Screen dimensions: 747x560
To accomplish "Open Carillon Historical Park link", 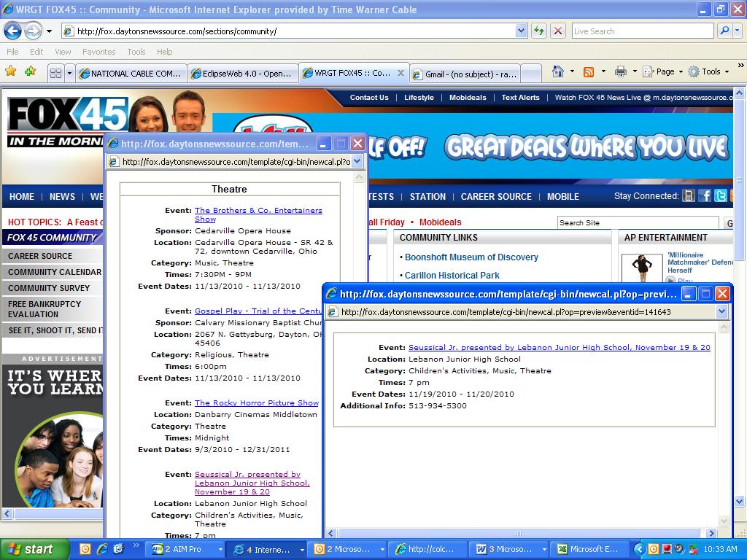I will [x=452, y=275].
